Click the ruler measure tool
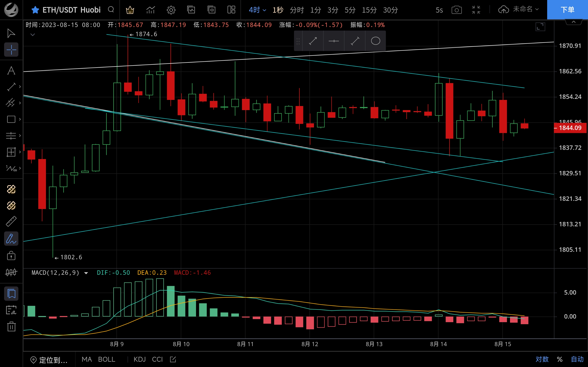The image size is (588, 367). [x=11, y=221]
